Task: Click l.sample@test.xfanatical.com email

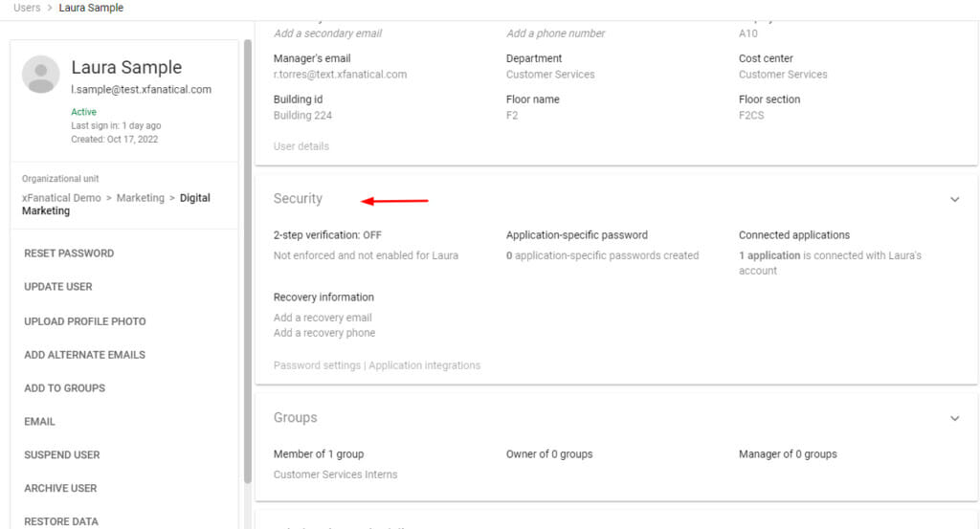Action: click(142, 89)
